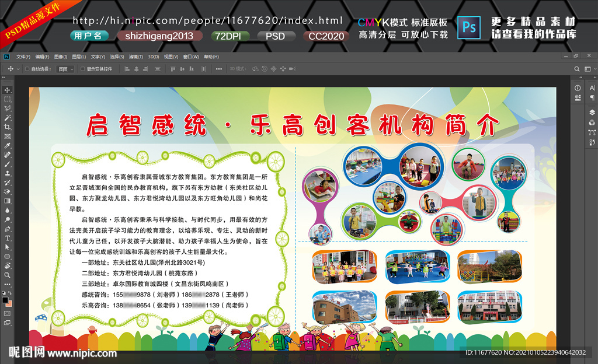Enable the 自动选择 checkbox

(27, 69)
